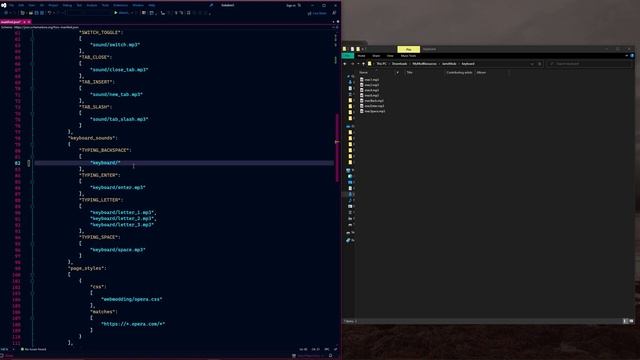The image size is (640, 360).
Task: Open the Tools menu in Visual Studio
Action: click(x=105, y=5)
